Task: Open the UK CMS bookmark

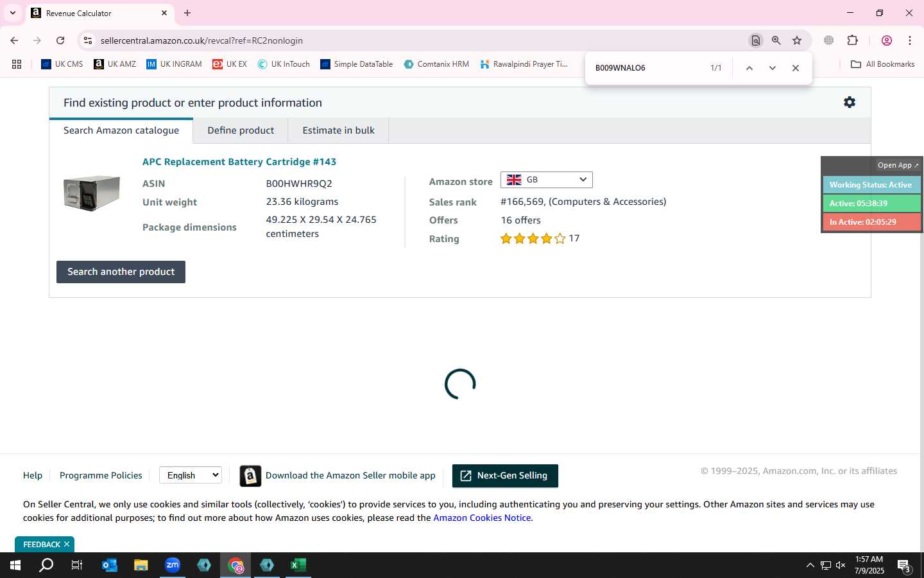Action: point(62,64)
